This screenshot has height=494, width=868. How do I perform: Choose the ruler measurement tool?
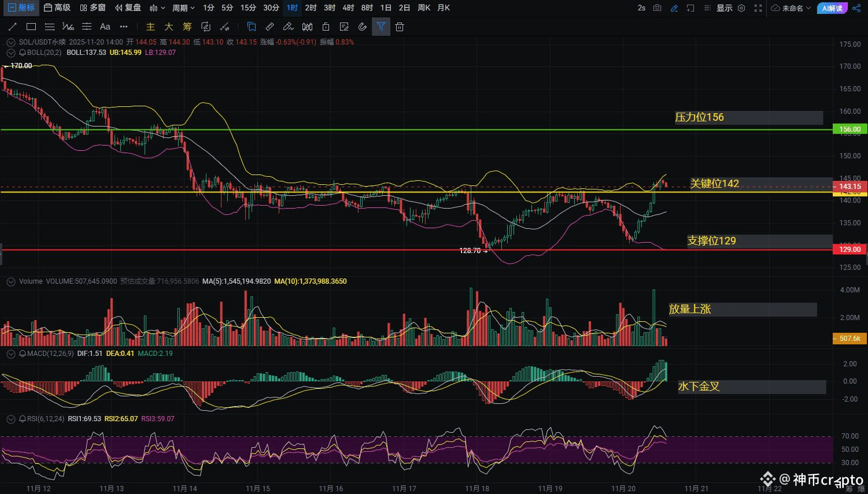269,27
